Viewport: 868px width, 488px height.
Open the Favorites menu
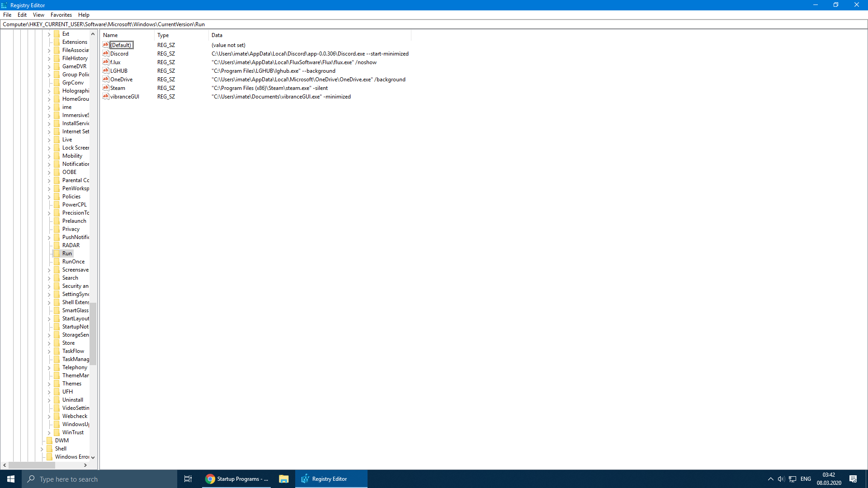point(61,15)
